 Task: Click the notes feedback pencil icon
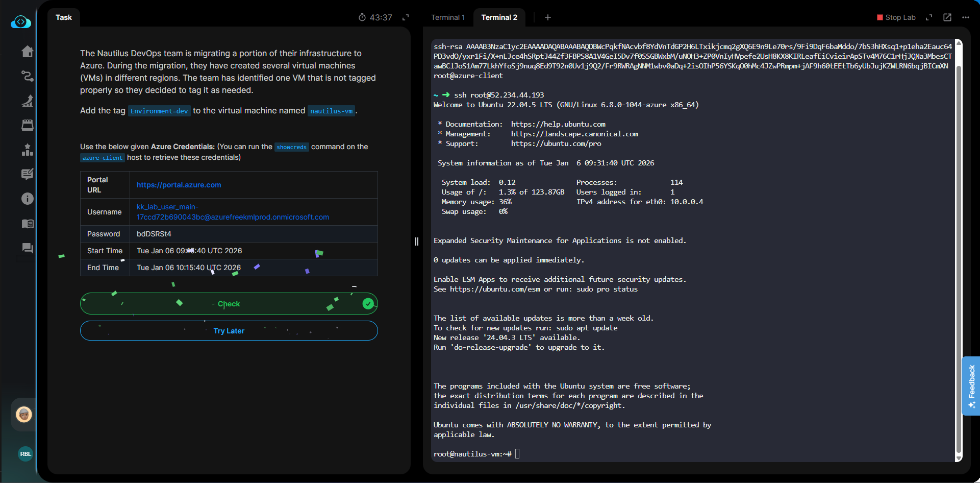click(28, 174)
